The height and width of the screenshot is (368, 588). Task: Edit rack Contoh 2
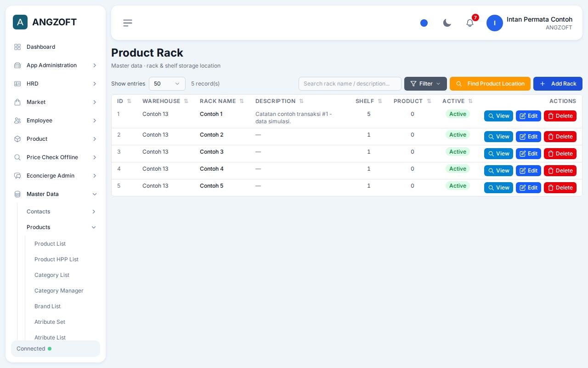(x=528, y=137)
